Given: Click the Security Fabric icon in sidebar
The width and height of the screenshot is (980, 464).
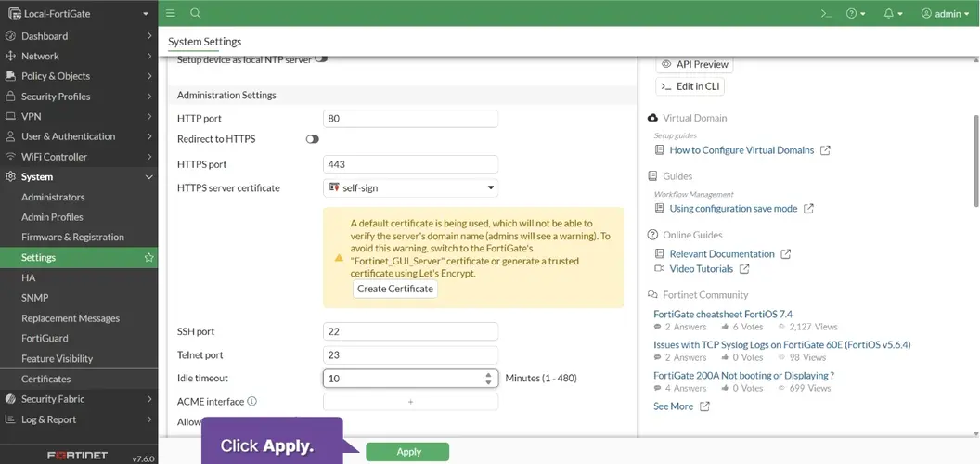Looking at the screenshot, I should click(x=10, y=399).
